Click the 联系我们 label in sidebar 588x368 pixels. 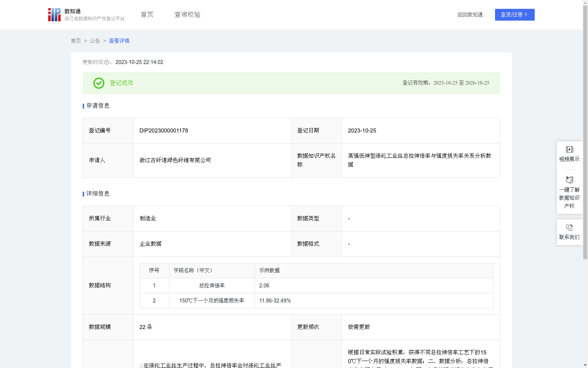(x=569, y=237)
